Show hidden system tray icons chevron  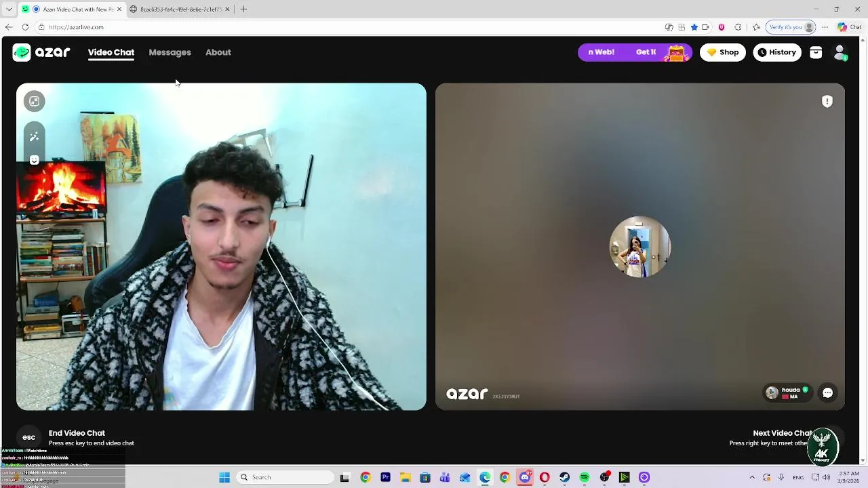click(752, 477)
